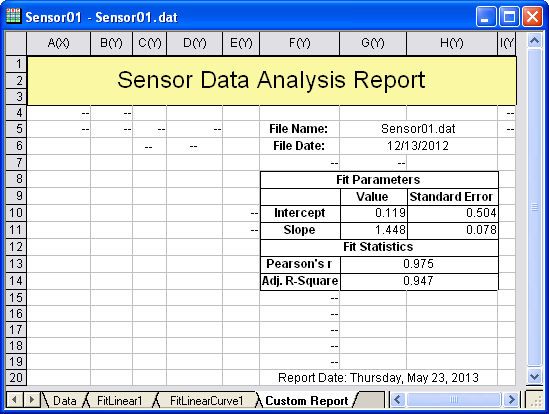Click the select-all corner cell

[16, 43]
